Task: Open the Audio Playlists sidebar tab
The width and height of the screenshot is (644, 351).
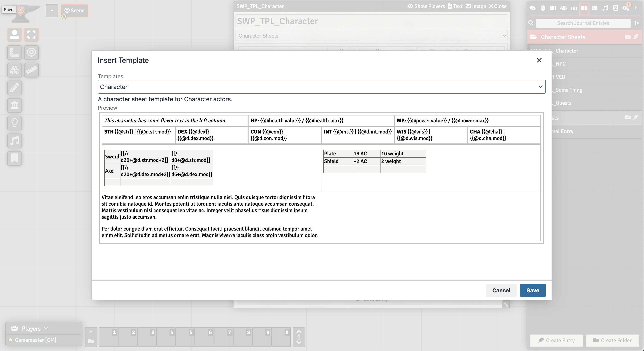Action: [605, 8]
